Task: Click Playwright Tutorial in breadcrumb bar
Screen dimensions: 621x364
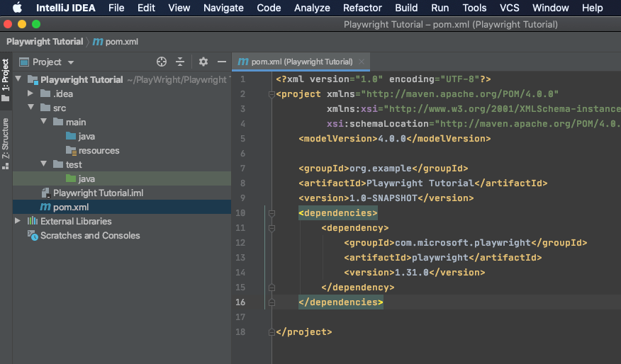Action: (x=45, y=42)
